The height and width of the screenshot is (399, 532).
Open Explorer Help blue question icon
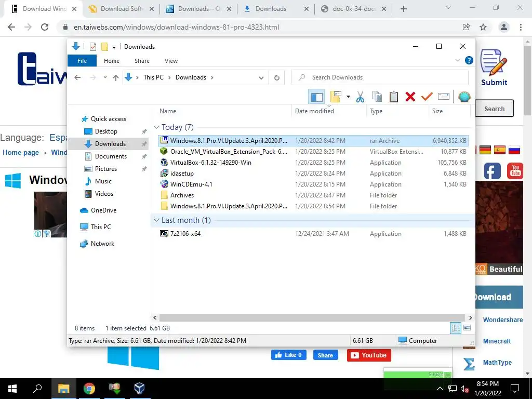point(469,60)
